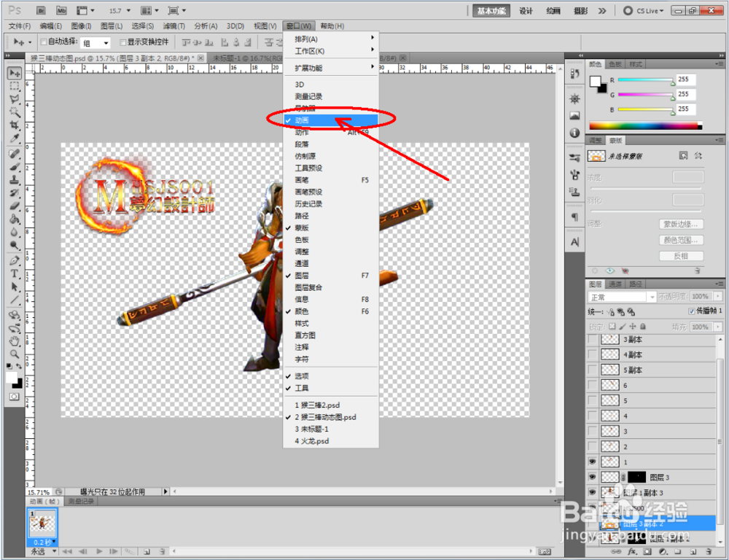
Task: Open loop option 永远 dropdown
Action: pyautogui.click(x=44, y=552)
